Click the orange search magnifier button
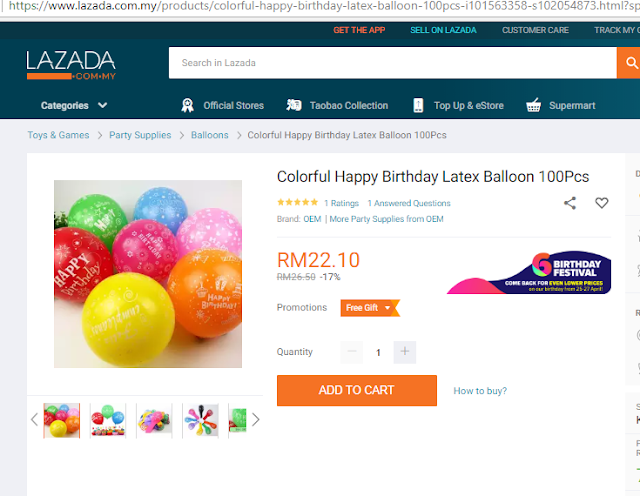This screenshot has width=640, height=496. pyautogui.click(x=630, y=63)
